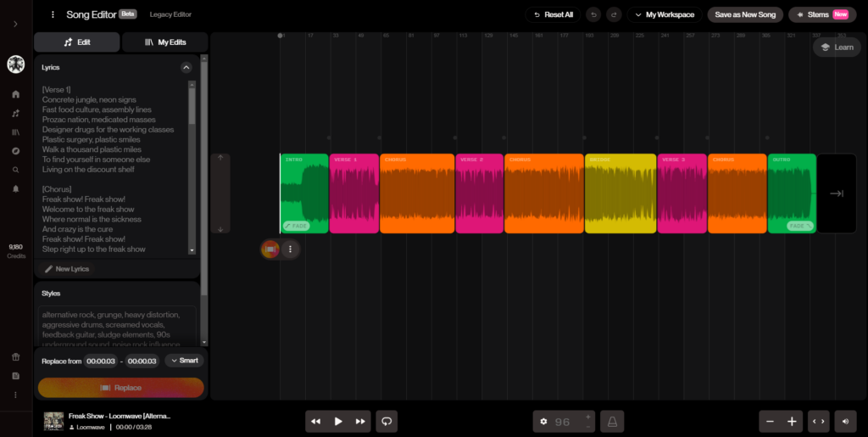Click the fast-forward button
Viewport: 868px width, 437px height.
point(360,422)
